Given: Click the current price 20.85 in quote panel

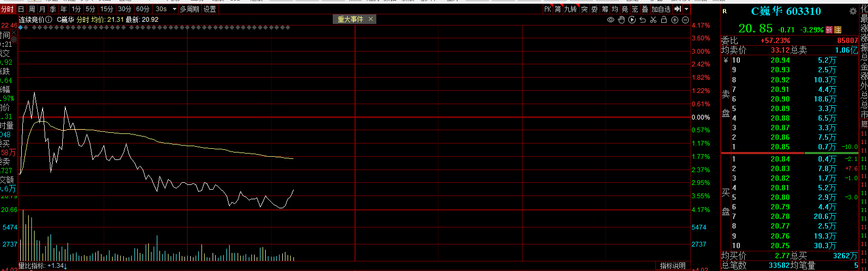Looking at the screenshot, I should 755,29.
